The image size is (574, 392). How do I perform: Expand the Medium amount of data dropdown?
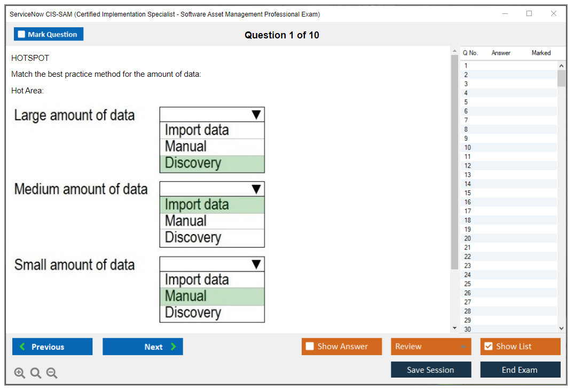point(256,189)
